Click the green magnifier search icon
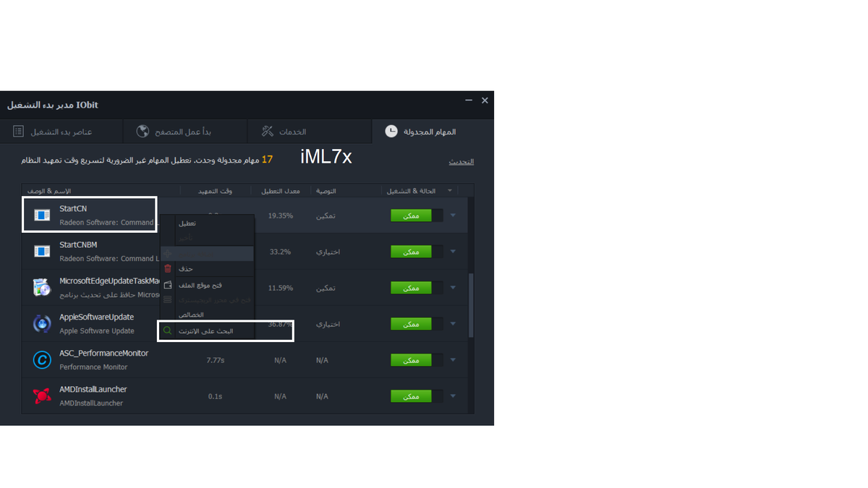Image resolution: width=868 pixels, height=488 pixels. click(x=168, y=330)
